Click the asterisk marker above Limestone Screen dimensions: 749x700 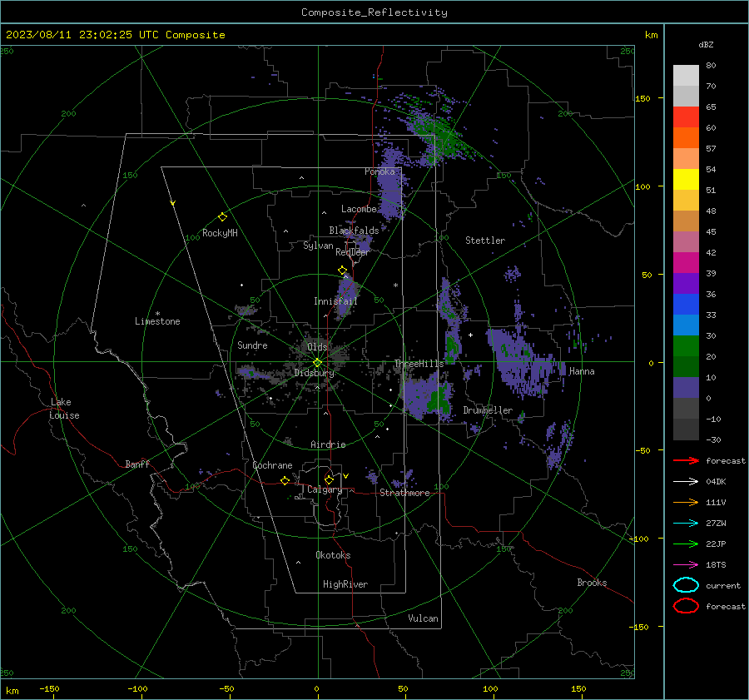tap(157, 314)
